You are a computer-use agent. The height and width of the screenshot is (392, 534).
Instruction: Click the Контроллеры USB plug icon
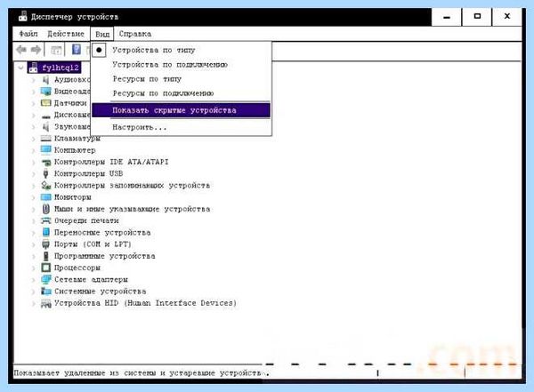click(45, 173)
